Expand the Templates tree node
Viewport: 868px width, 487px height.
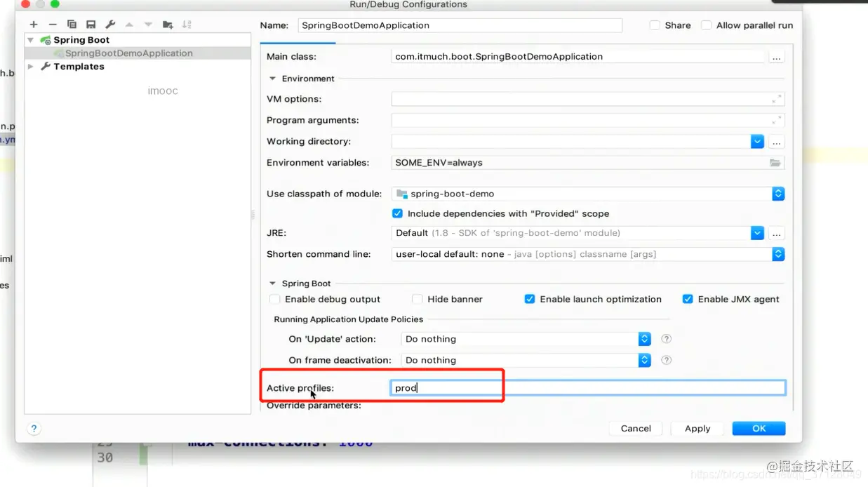tap(30, 67)
